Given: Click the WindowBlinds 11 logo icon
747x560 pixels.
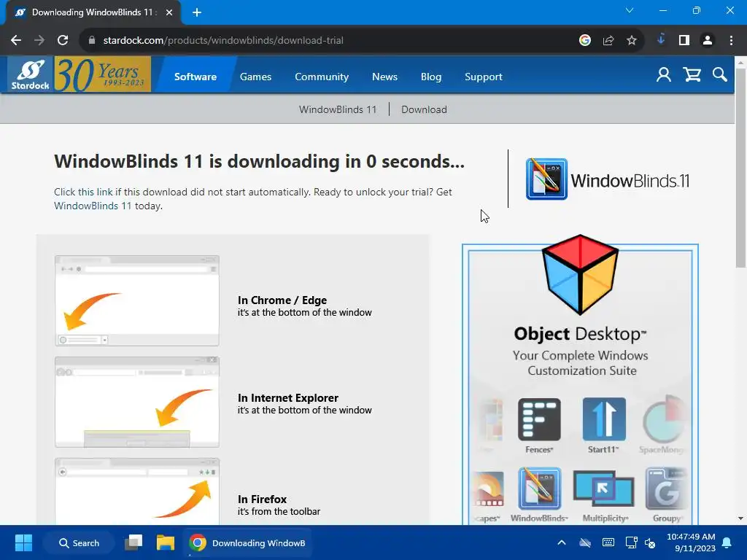Looking at the screenshot, I should click(x=546, y=179).
